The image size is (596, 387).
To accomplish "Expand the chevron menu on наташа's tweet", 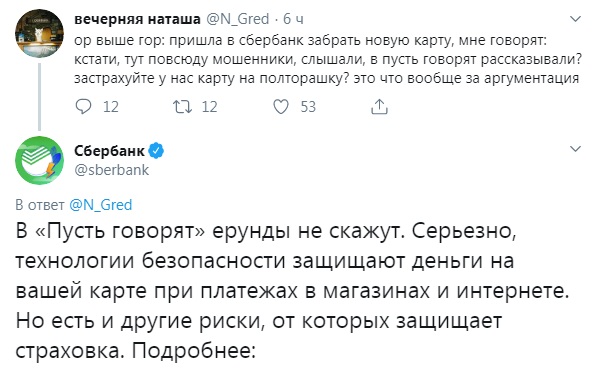I will tap(576, 19).
